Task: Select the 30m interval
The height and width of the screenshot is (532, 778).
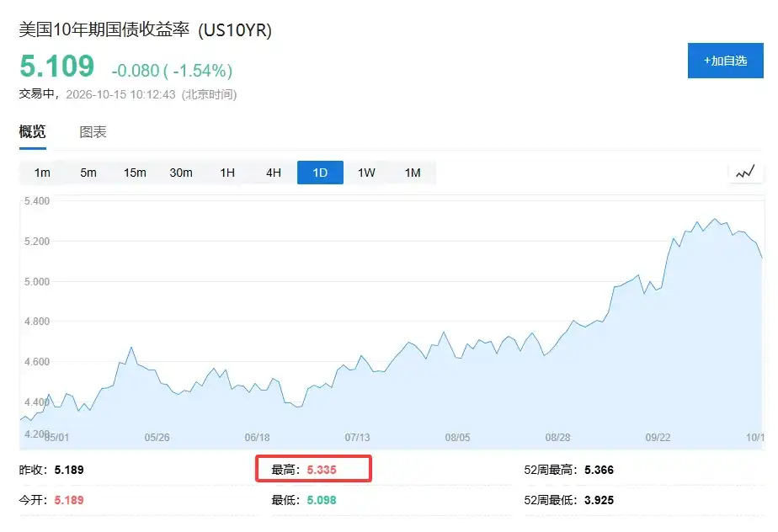Action: click(x=181, y=173)
